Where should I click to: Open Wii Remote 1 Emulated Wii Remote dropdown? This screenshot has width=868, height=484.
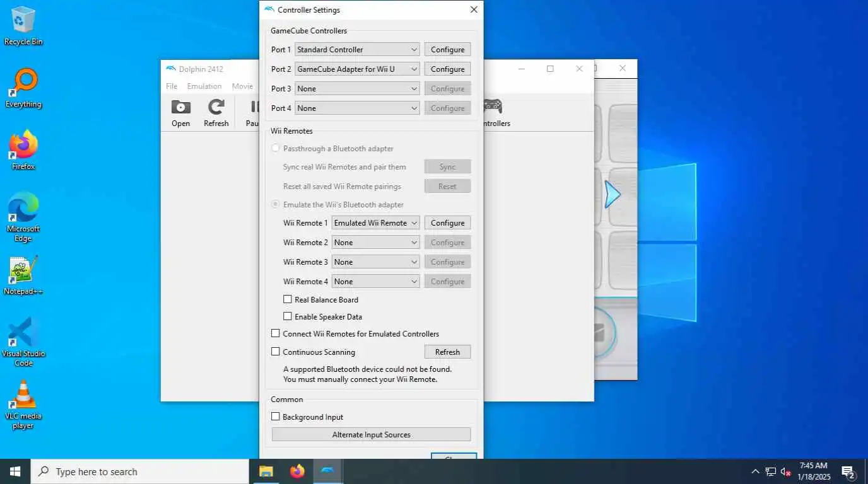[375, 223]
